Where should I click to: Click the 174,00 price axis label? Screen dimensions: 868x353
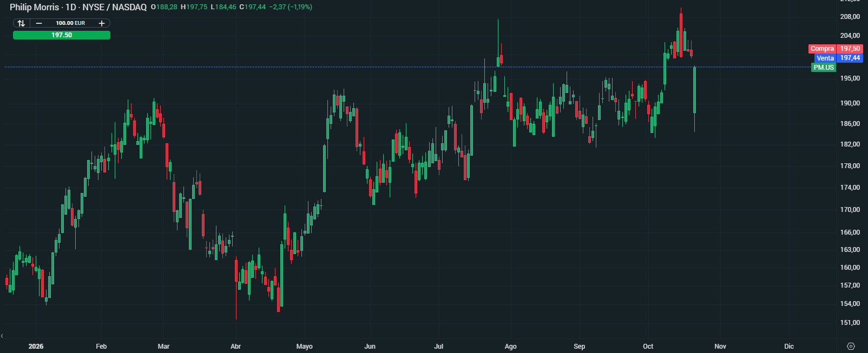pos(850,188)
